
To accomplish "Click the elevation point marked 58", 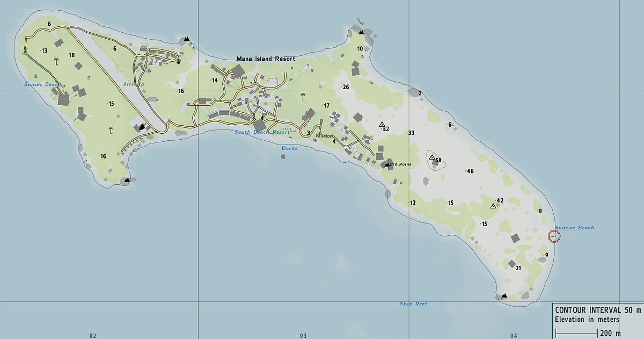I will pos(438,160).
